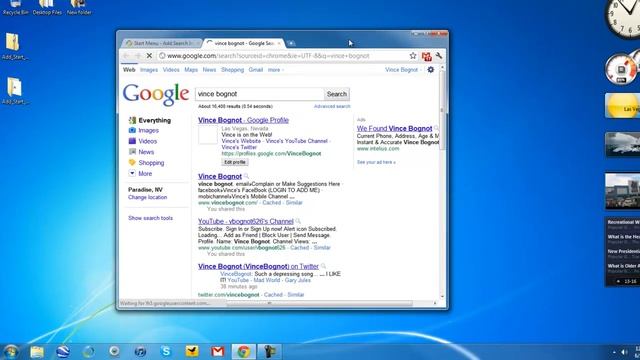Open Vince Bognot (VinceBognot) on Twitter result
Screen dimensions: 640x360
[258, 266]
